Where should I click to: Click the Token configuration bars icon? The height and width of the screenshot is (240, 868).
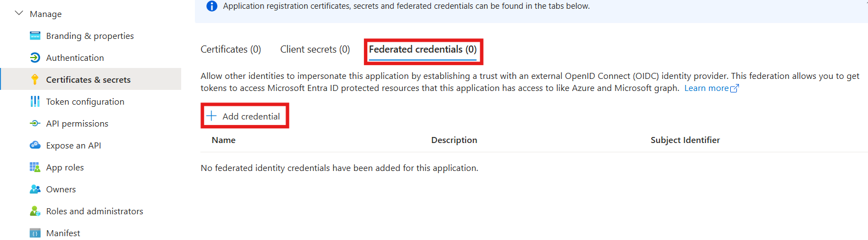click(x=35, y=101)
